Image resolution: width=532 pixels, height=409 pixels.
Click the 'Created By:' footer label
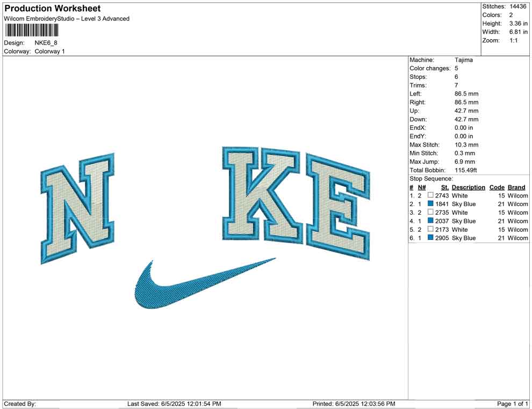tap(20, 404)
